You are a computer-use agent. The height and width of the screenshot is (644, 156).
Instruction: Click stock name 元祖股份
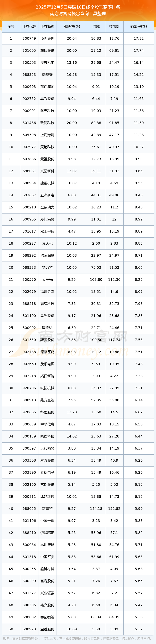pyautogui.click(x=47, y=159)
